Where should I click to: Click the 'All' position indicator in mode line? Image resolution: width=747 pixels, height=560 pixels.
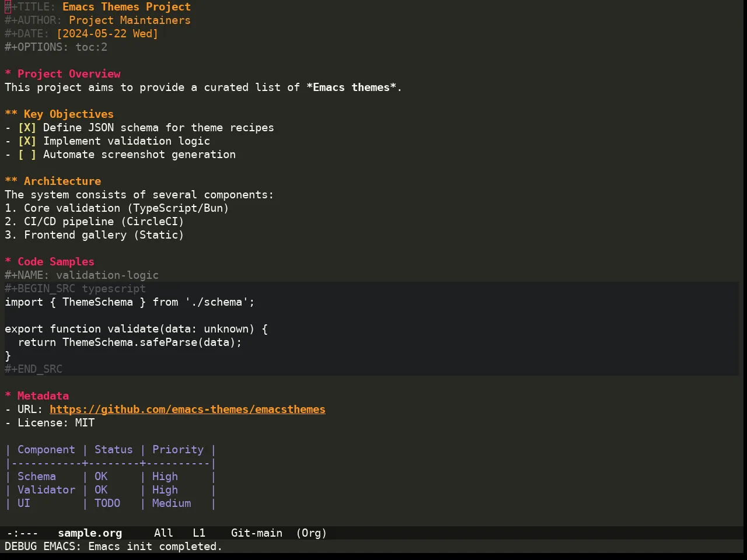pos(163,533)
